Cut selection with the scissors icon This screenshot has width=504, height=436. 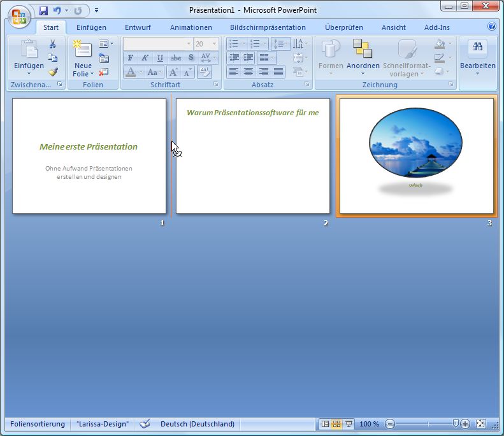point(53,44)
